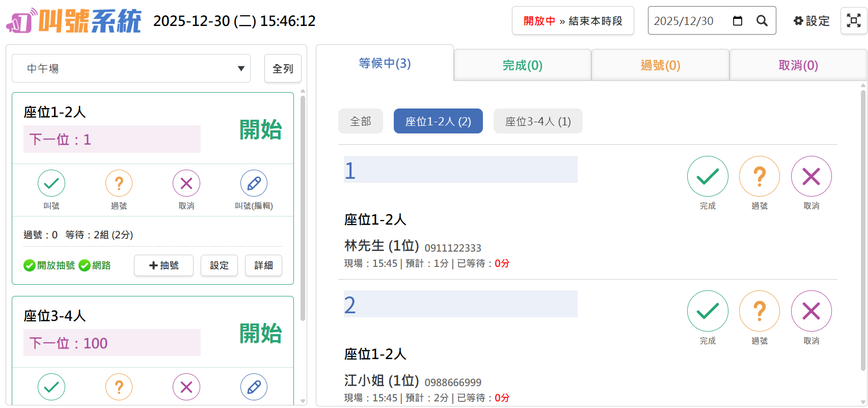Screen dimensions: 868x408
Task: Toggle 網路 status for 座位1-2人
Action: [x=95, y=265]
